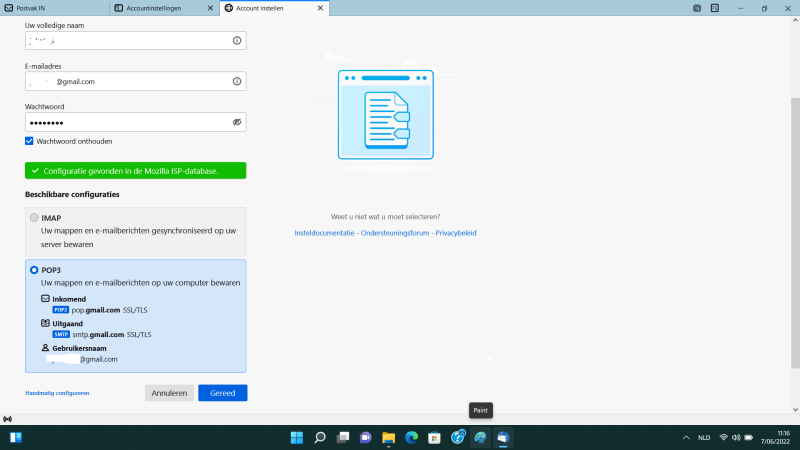The height and width of the screenshot is (450, 800).
Task: Click the online status icon in the status bar
Action: point(8,419)
